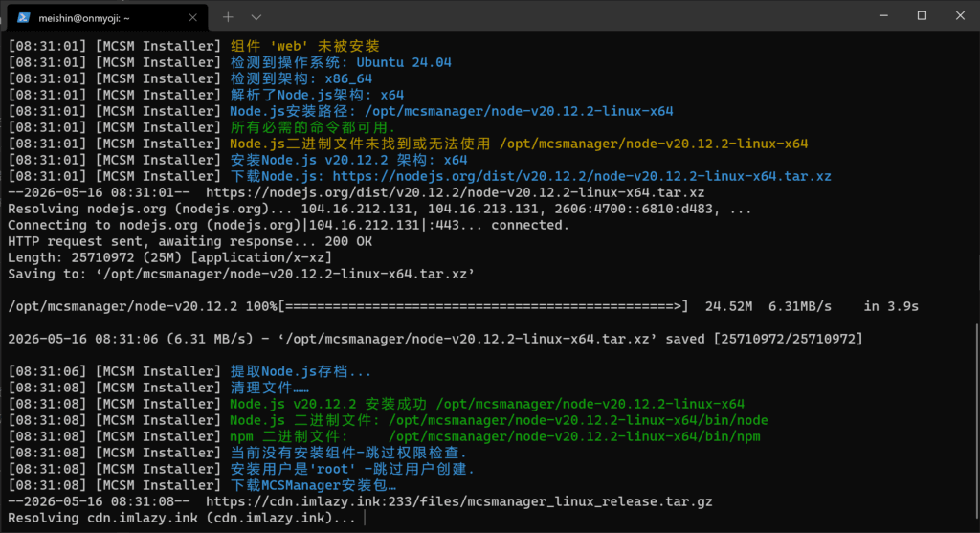980x533 pixels.
Task: Click "Length: 25710972 (25M)" text
Action: point(95,257)
